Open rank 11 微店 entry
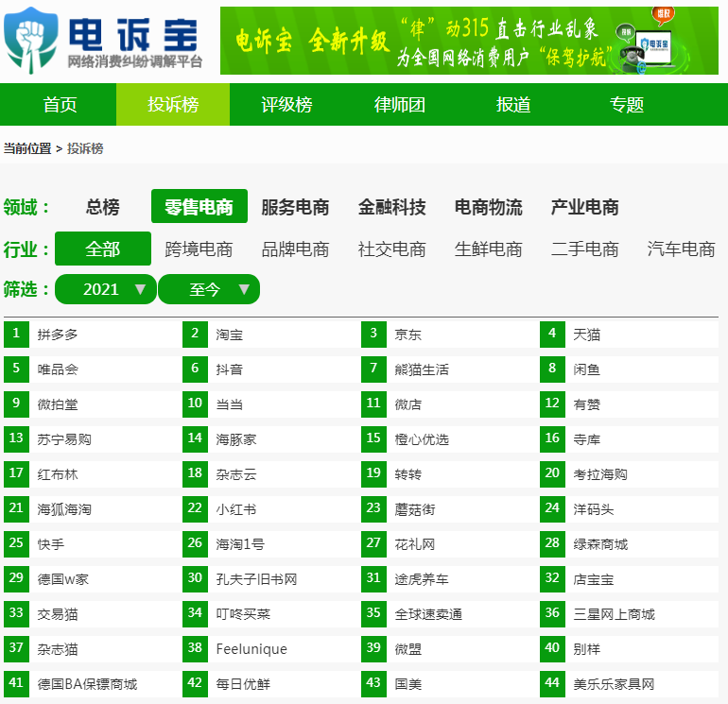This screenshot has width=728, height=704. [450, 404]
